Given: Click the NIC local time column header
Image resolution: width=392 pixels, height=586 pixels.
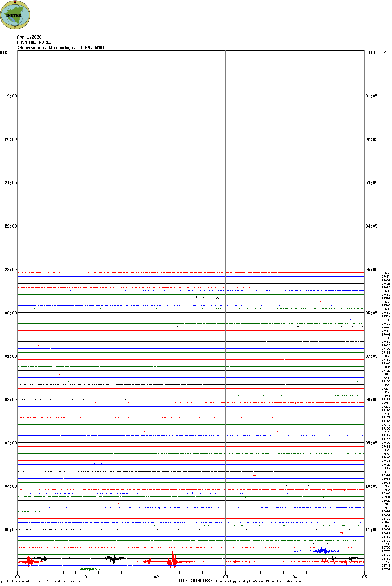Looking at the screenshot, I should pos(3,53).
